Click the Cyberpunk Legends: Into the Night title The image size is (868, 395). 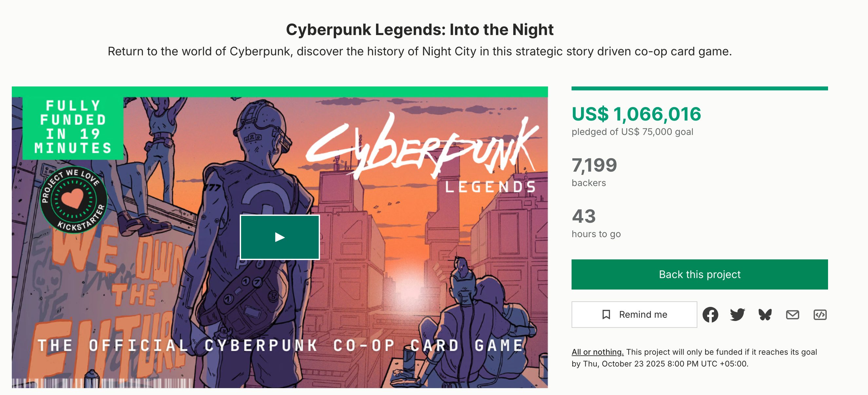(x=420, y=30)
